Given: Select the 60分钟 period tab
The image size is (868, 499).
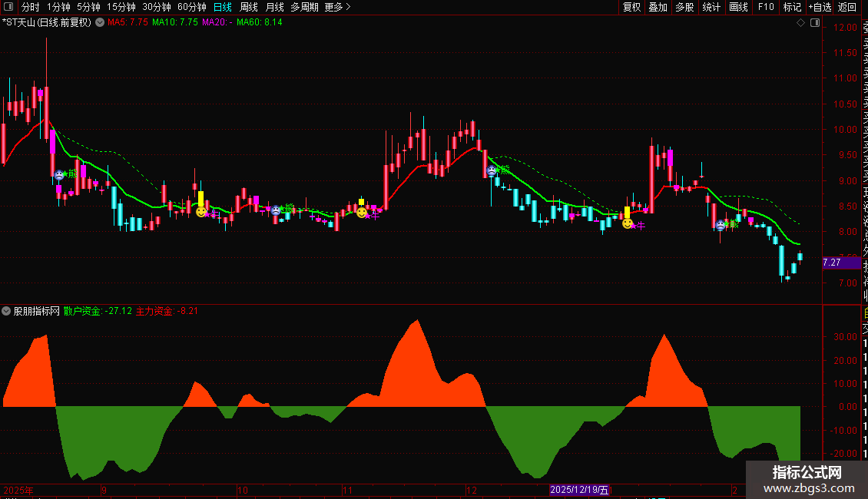Looking at the screenshot, I should pos(192,7).
